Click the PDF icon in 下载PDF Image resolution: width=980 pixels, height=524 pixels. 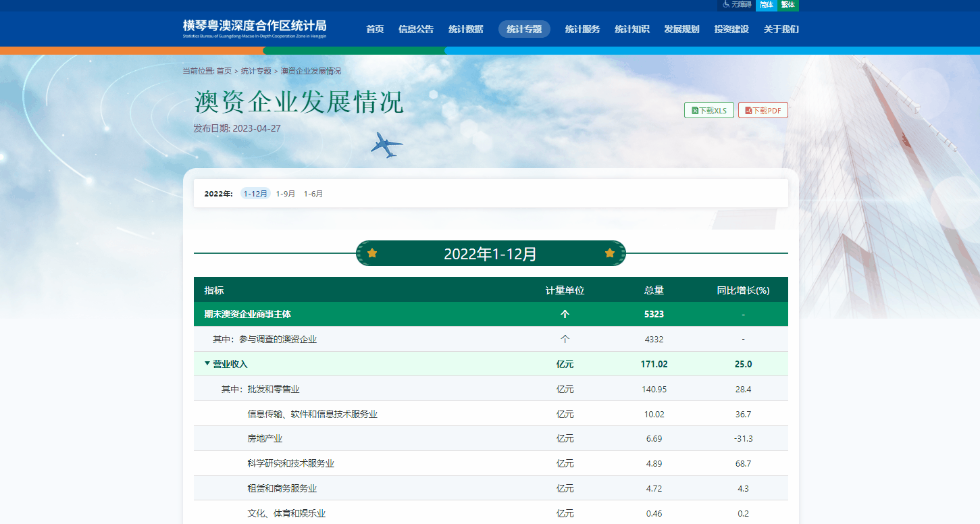[748, 111]
